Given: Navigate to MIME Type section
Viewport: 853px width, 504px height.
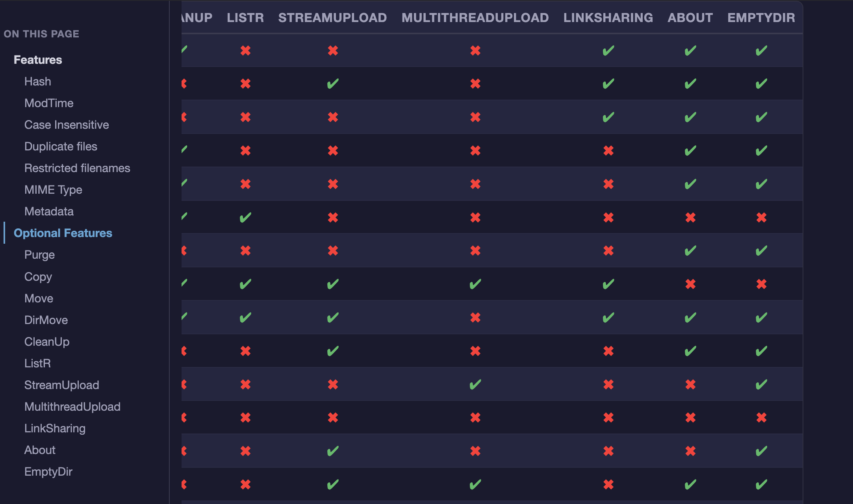Looking at the screenshot, I should pyautogui.click(x=53, y=190).
